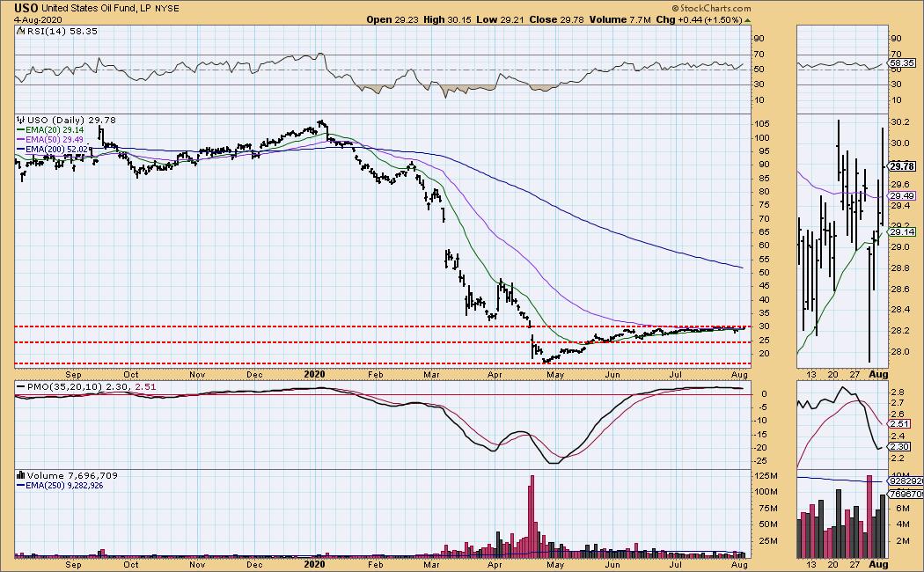Click the bold USO ticker symbol title
The width and height of the screenshot is (924, 572).
coord(27,8)
